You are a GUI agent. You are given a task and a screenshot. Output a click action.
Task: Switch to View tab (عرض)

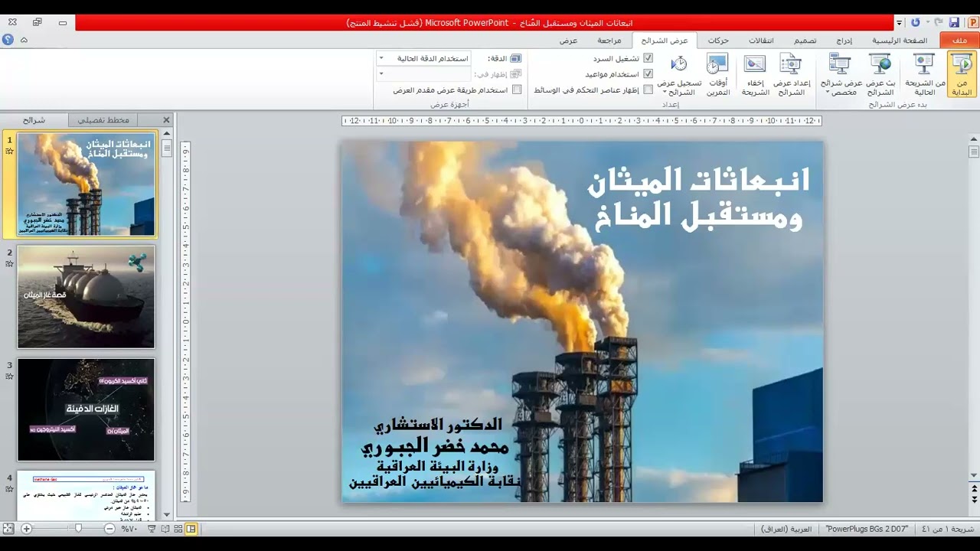(x=568, y=41)
